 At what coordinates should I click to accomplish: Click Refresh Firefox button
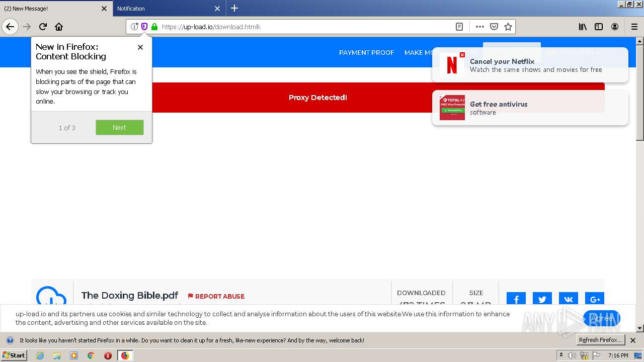[601, 340]
